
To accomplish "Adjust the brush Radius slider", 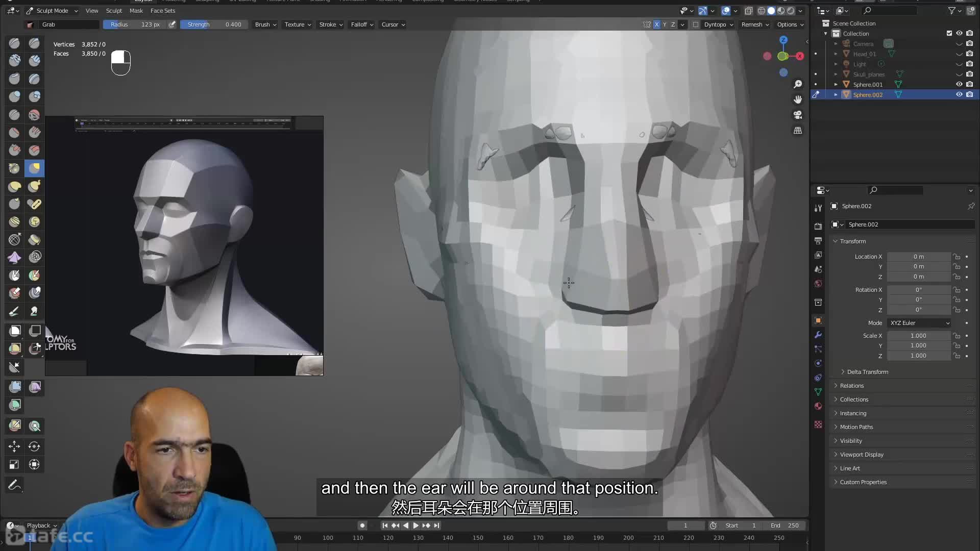I will coord(135,24).
